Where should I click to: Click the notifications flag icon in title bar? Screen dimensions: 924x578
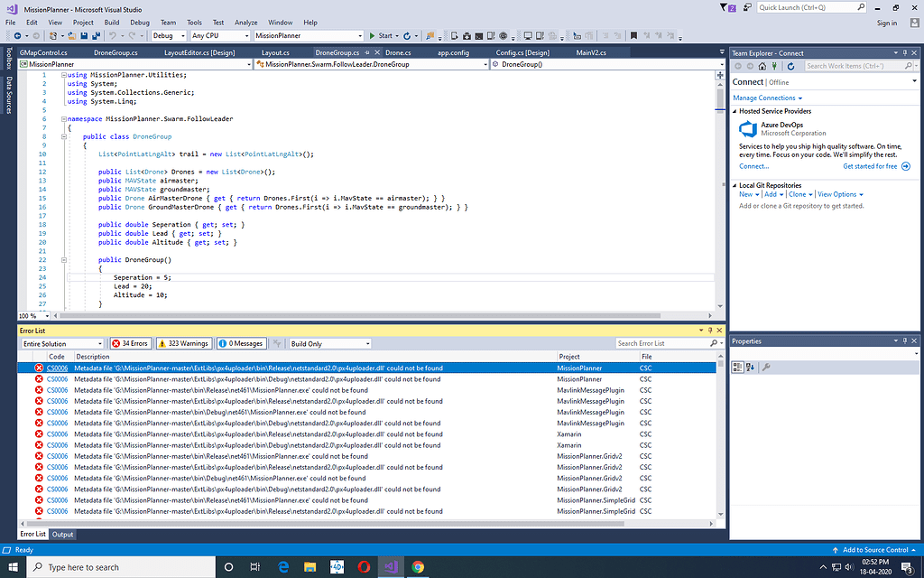[x=725, y=8]
